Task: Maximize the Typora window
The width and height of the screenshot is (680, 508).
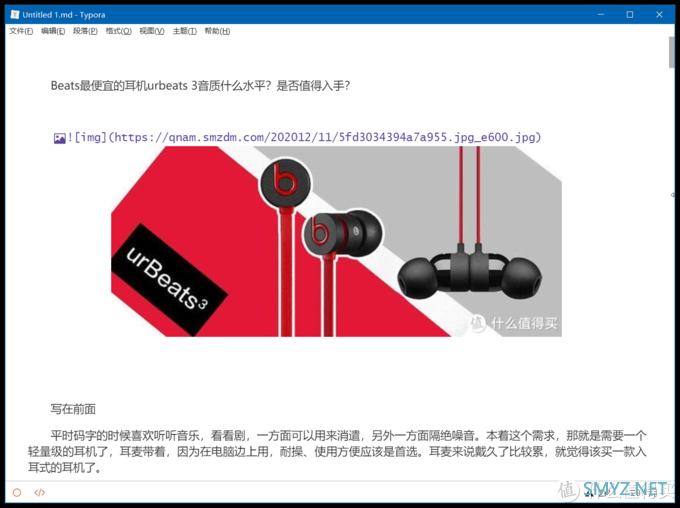Action: click(630, 14)
